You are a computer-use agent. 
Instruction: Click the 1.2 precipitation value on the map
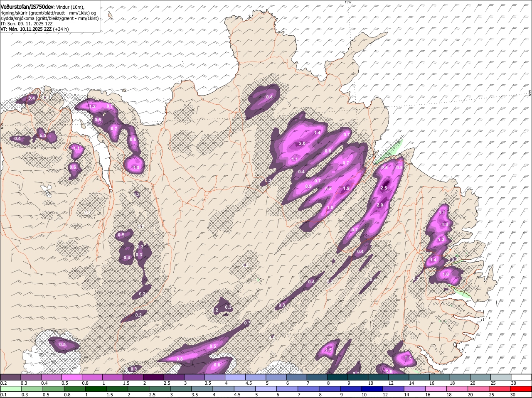point(93,106)
